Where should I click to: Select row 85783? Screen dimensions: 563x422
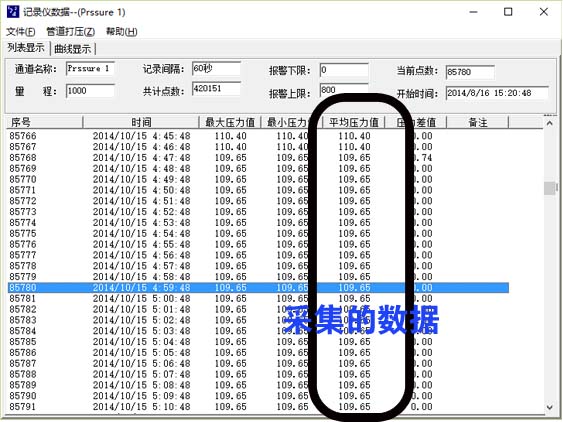pyautogui.click(x=258, y=320)
